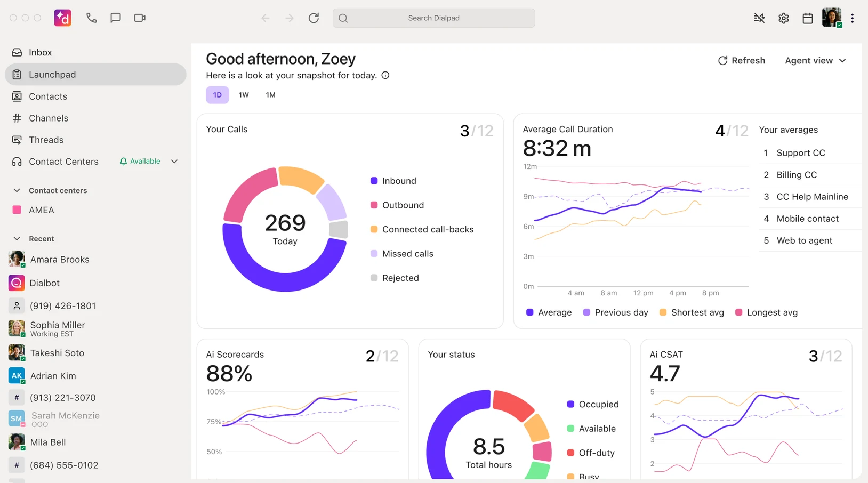Click Rejected legend entry
Screen dimensions: 868x483
pos(395,278)
